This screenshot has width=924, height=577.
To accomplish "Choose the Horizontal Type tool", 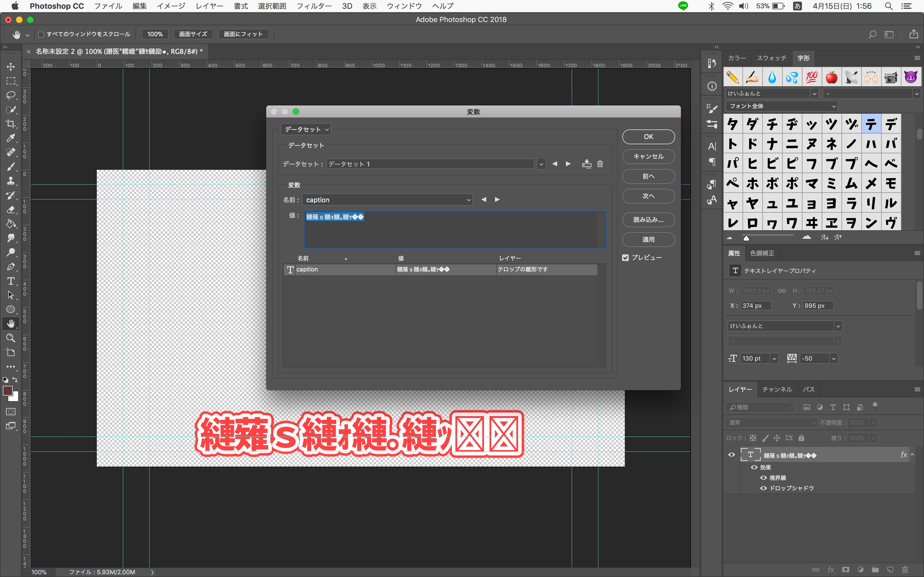I will pos(11,281).
